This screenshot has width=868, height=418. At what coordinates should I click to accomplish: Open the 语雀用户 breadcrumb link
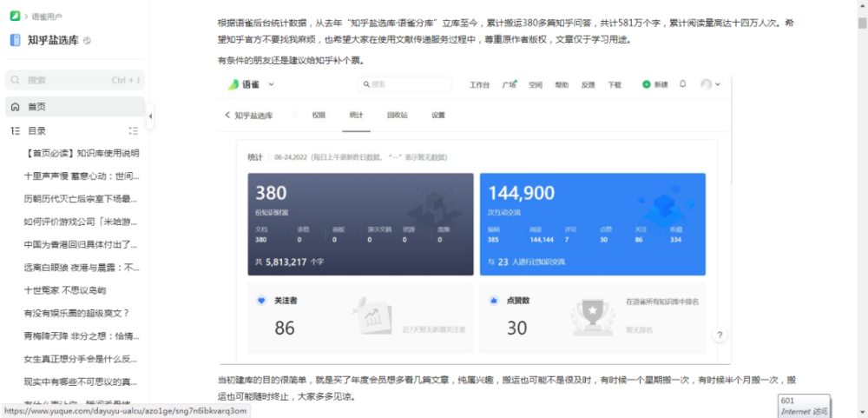tap(47, 17)
